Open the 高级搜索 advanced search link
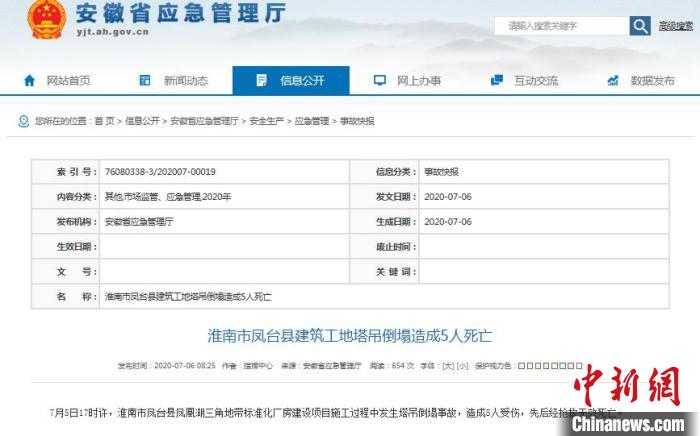 [x=673, y=26]
